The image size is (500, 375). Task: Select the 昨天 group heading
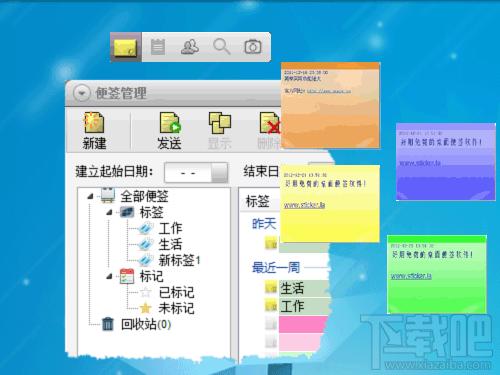point(264,224)
